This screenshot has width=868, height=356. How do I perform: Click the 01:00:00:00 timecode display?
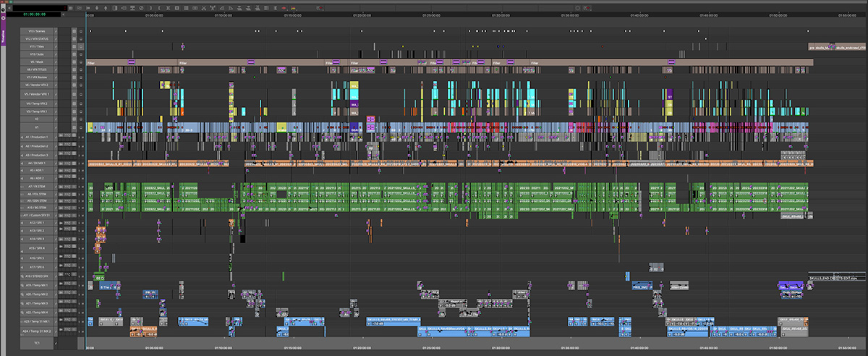click(x=35, y=14)
